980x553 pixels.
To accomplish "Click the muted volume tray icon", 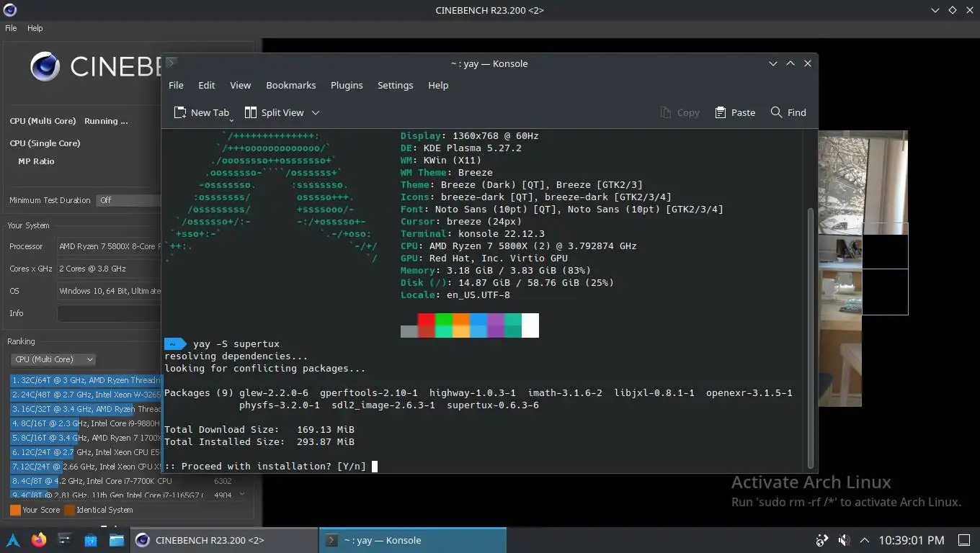I will tap(844, 540).
